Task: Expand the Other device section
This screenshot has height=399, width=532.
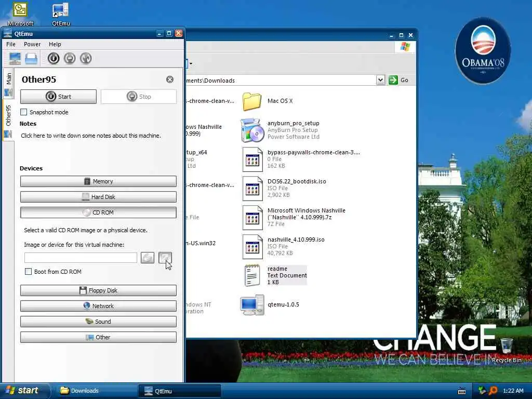Action: (x=98, y=337)
